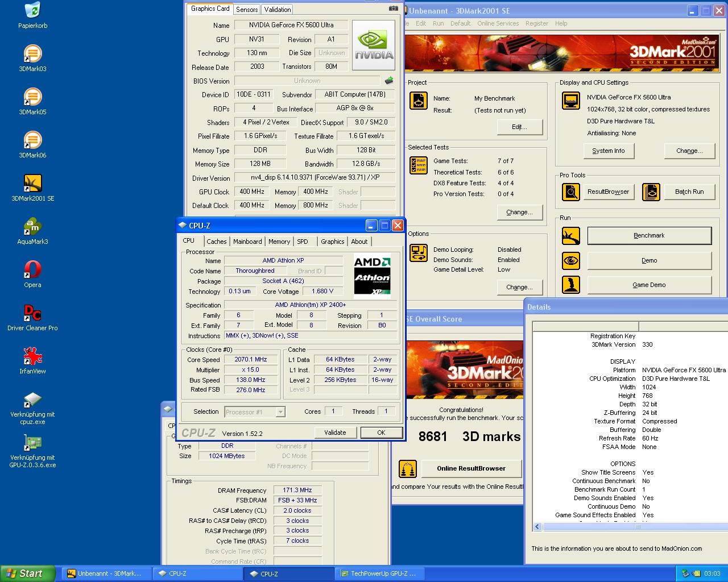The image size is (728, 582).
Task: Open the Graphics tab in CPU-Z
Action: pyautogui.click(x=332, y=242)
